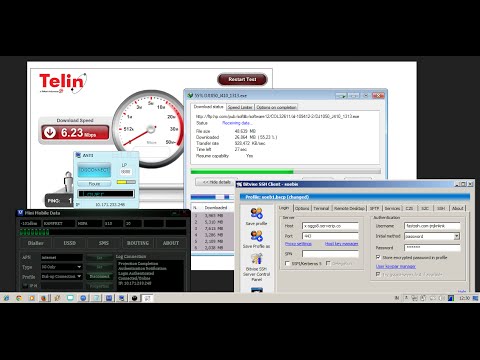Toggle Store encrypted password in profile
The width and height of the screenshot is (480, 360).
point(378,257)
